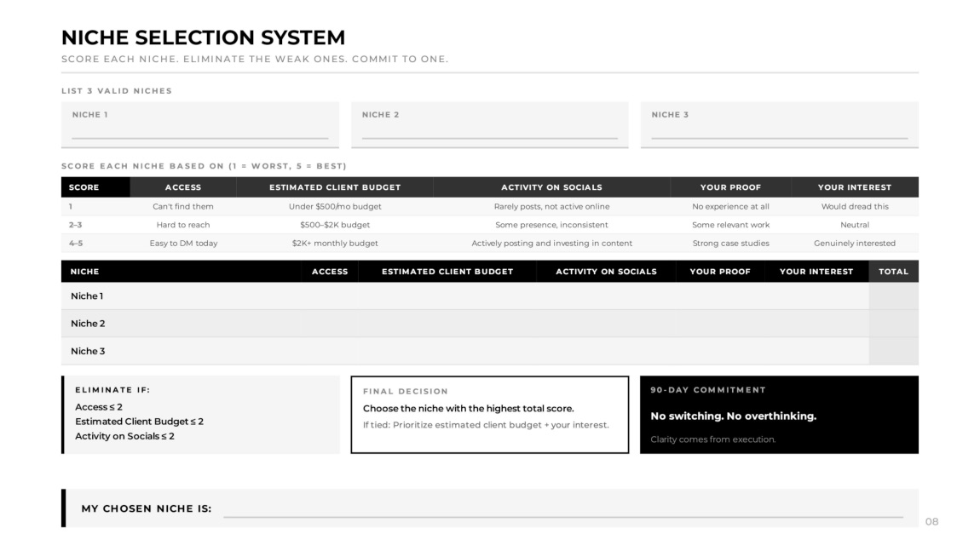980x551 pixels.
Task: Click 'Some relevant work' cell
Action: pyautogui.click(x=730, y=225)
